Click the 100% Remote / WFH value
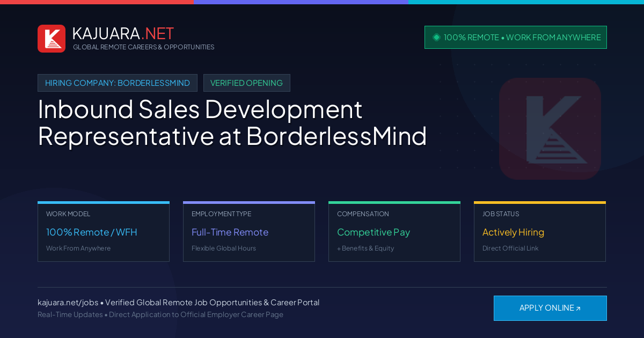Viewport: 644px width, 338px height. 92,232
